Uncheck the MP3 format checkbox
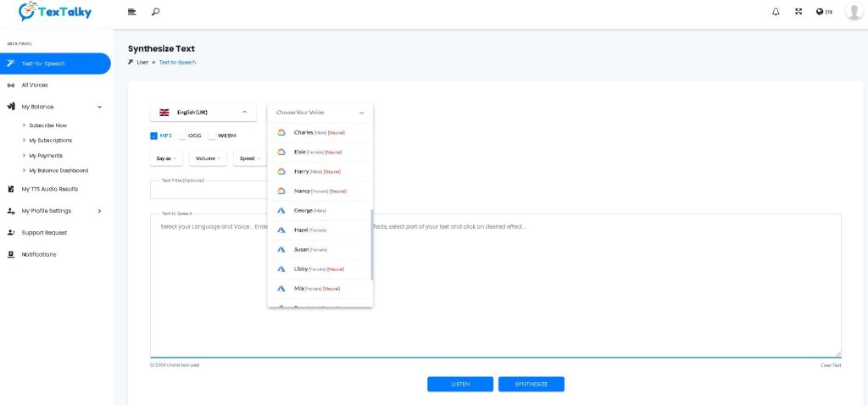The width and height of the screenshot is (868, 405). pos(154,136)
